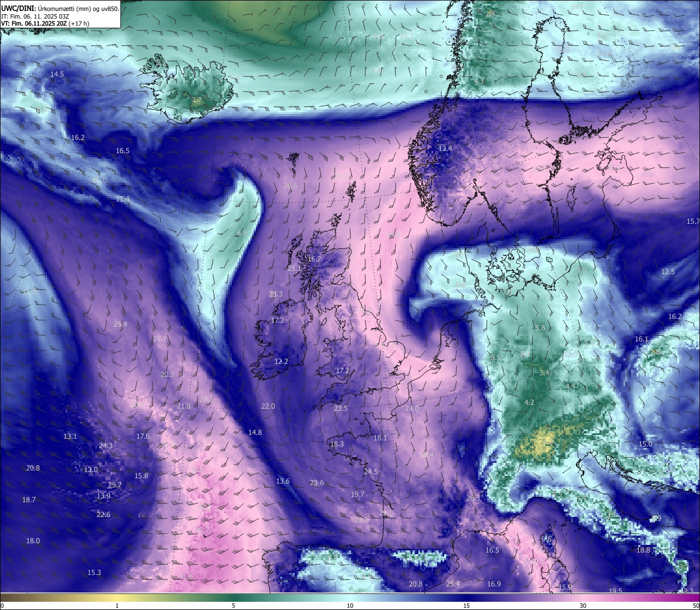Click the 'VT: Fim. 06.11.2025 20Z (+17 h)' line

pos(45,24)
